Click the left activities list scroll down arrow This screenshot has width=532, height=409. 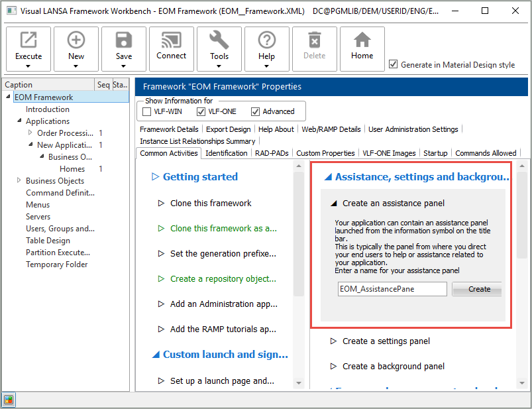[x=299, y=383]
